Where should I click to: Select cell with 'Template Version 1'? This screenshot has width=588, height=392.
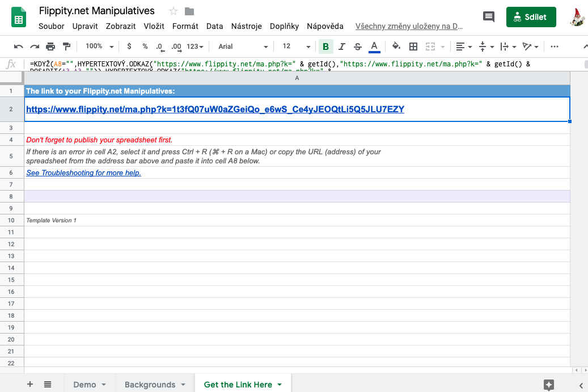(x=297, y=220)
